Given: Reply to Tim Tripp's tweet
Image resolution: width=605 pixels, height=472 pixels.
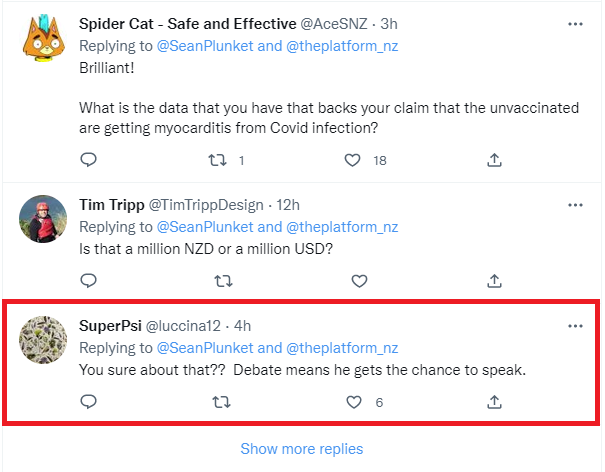Looking at the screenshot, I should point(88,280).
